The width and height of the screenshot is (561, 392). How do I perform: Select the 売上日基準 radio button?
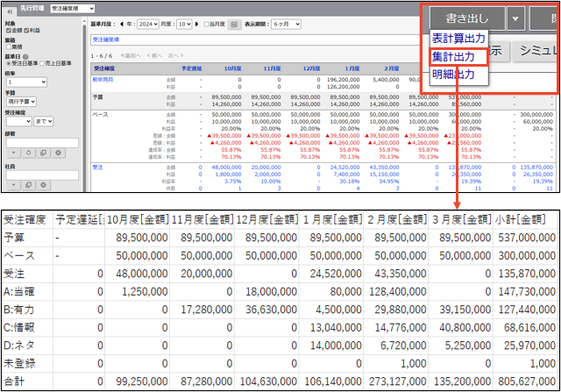pos(42,63)
